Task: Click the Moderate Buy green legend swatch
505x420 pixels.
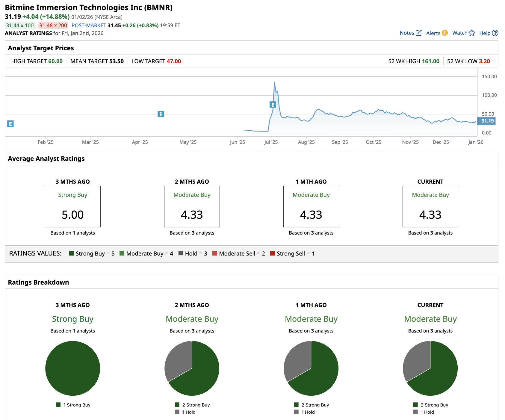Action: point(122,253)
